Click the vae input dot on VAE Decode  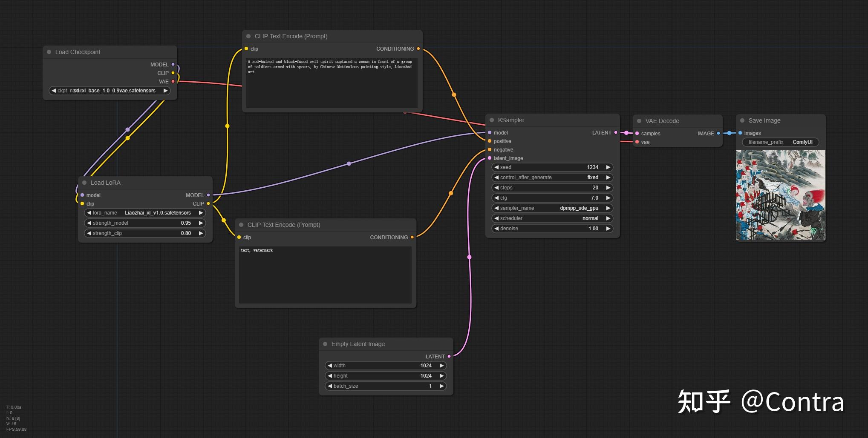[x=638, y=142]
